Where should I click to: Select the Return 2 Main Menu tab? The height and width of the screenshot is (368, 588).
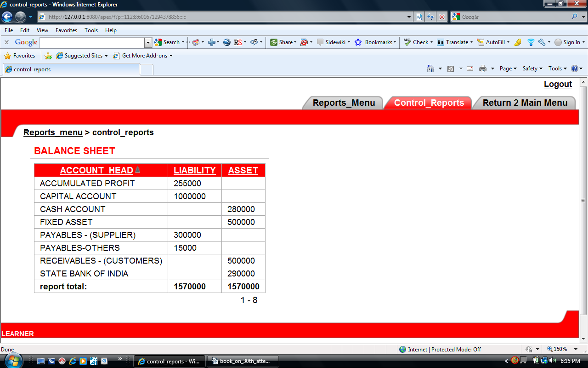tap(525, 103)
